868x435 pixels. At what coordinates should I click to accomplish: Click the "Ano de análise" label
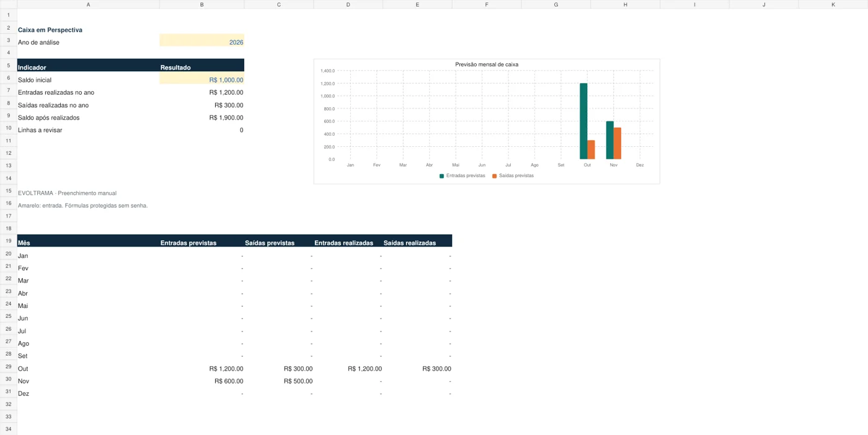(38, 42)
